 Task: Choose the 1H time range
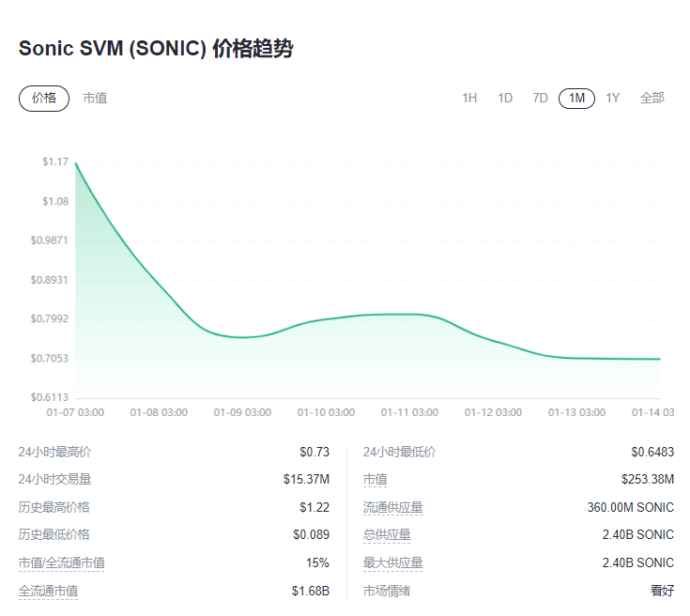point(469,99)
